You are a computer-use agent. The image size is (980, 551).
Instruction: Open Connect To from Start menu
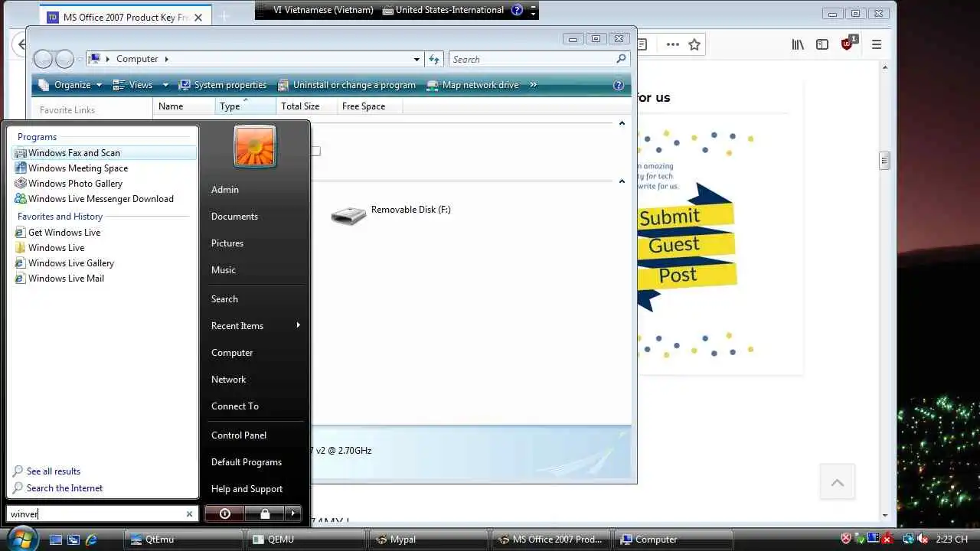[x=235, y=406]
